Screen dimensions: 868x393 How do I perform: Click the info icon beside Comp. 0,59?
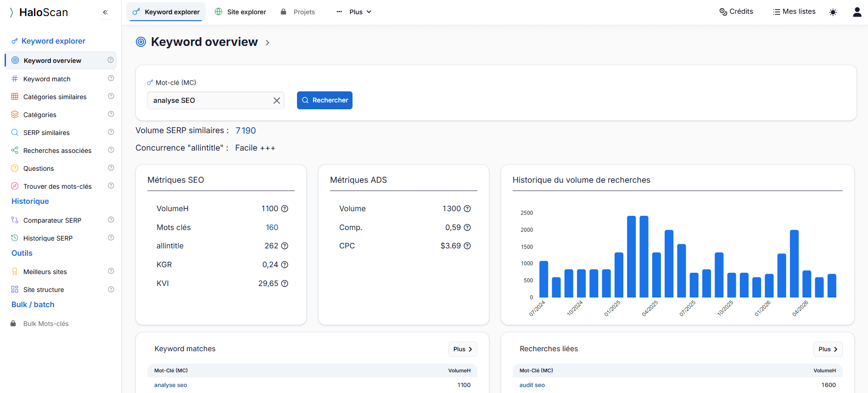467,228
